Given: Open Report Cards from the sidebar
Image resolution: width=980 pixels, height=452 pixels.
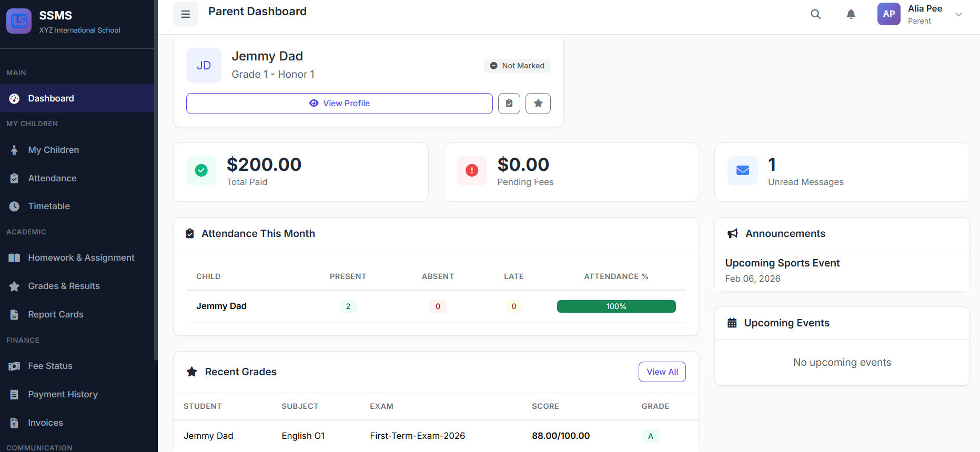Looking at the screenshot, I should coord(56,314).
